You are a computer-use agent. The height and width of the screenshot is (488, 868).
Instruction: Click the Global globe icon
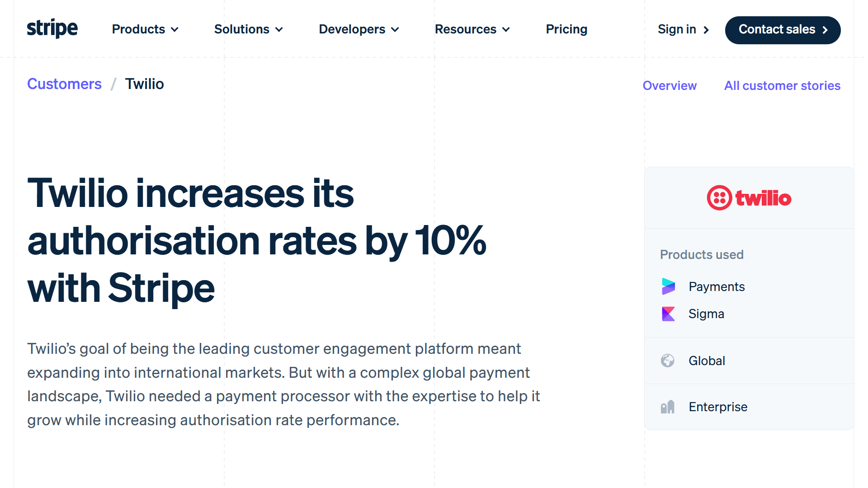click(x=667, y=360)
